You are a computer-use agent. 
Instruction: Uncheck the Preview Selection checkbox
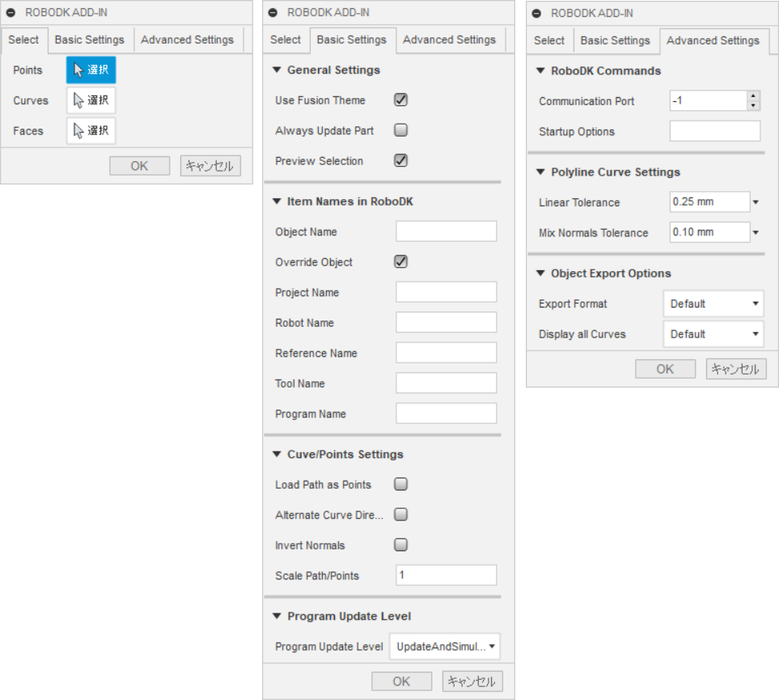(401, 160)
